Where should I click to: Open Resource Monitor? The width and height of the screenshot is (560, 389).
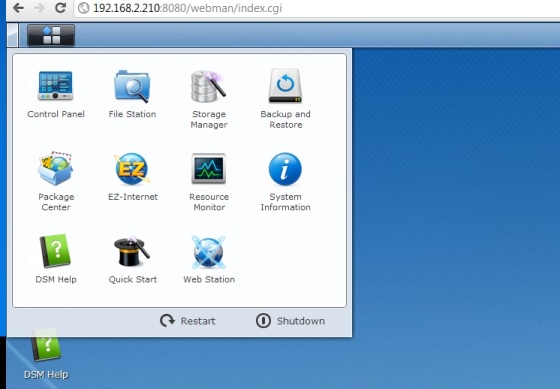[x=209, y=182]
